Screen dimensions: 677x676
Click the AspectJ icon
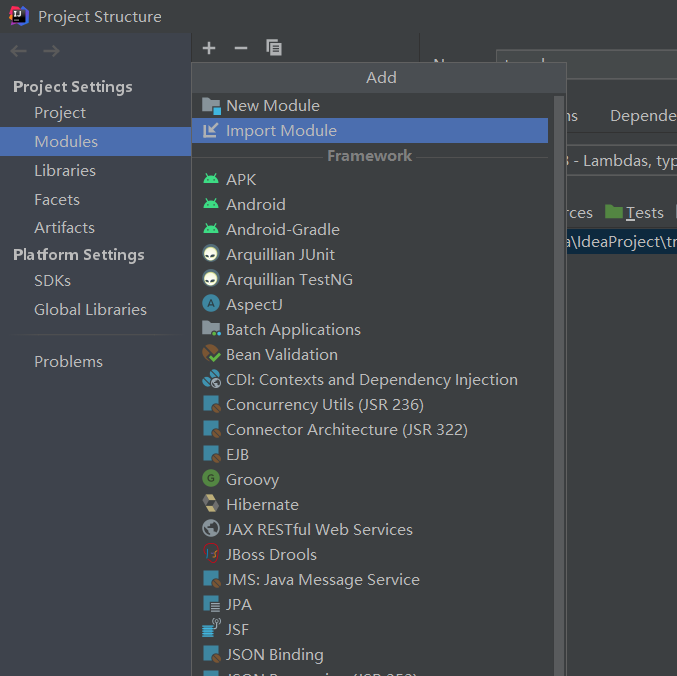click(x=211, y=304)
